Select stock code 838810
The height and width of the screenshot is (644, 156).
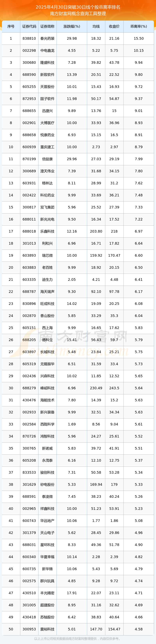click(x=29, y=38)
